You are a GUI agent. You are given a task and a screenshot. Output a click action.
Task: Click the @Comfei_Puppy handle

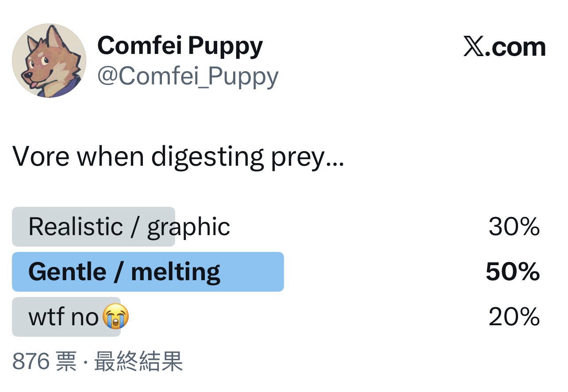[188, 76]
